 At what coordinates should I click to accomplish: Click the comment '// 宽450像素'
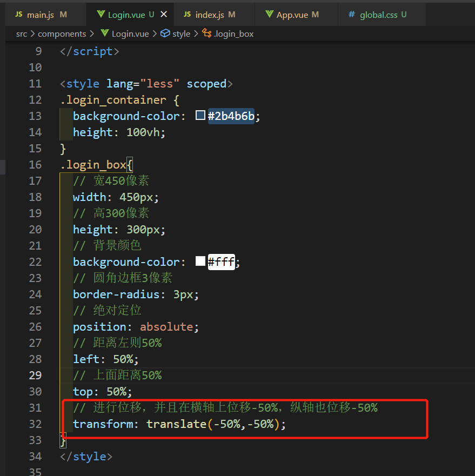[111, 180]
